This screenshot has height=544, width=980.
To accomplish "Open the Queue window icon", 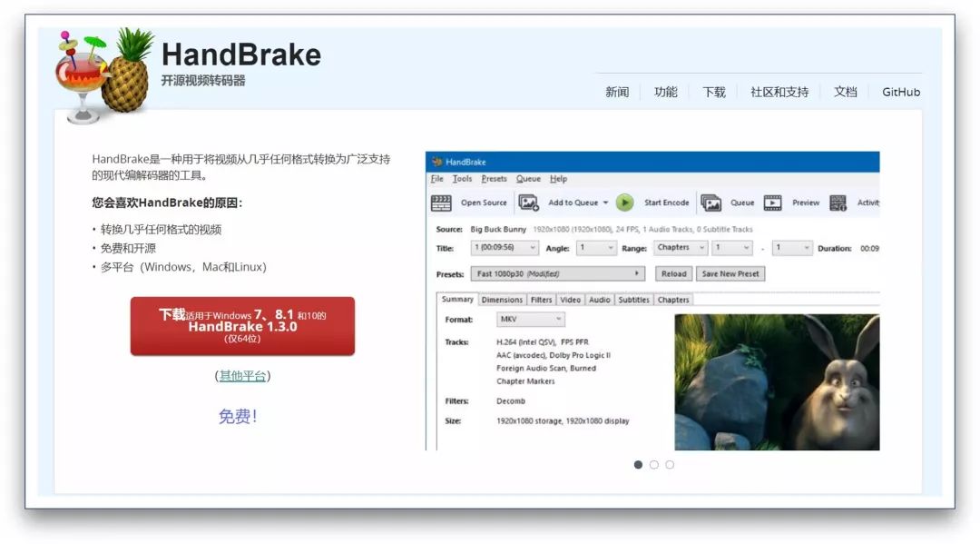I will (713, 201).
